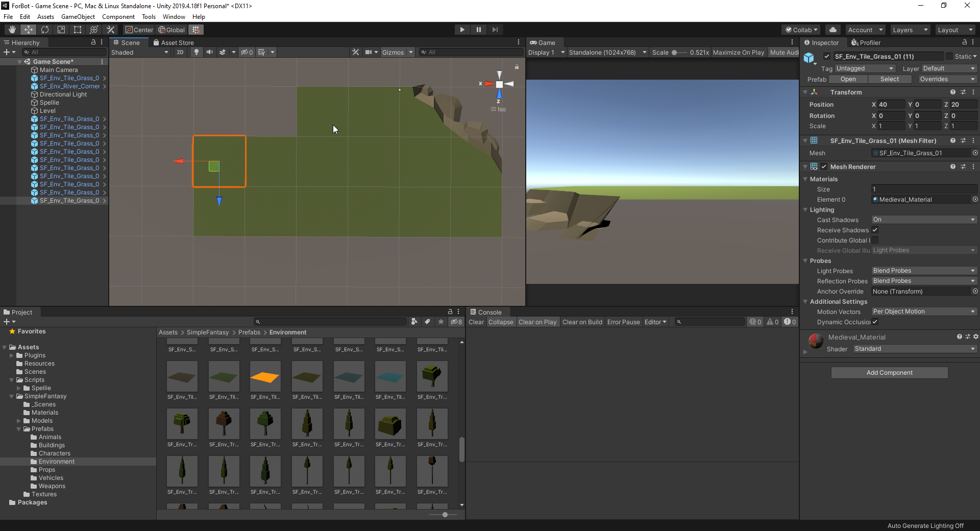Toggle the Static checkbox in Inspector
Viewport: 980px width, 531px height.
pyautogui.click(x=949, y=56)
